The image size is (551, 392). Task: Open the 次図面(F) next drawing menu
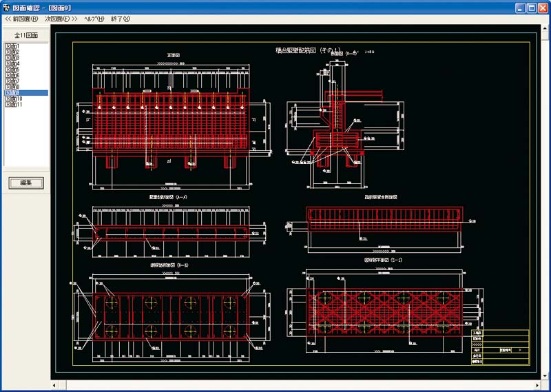pyautogui.click(x=61, y=19)
